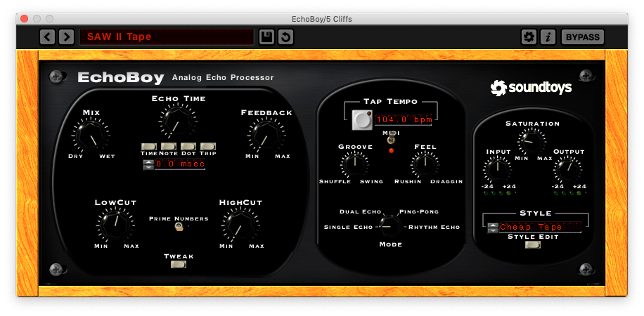Select Rhythm Echo mode label

coord(434,227)
